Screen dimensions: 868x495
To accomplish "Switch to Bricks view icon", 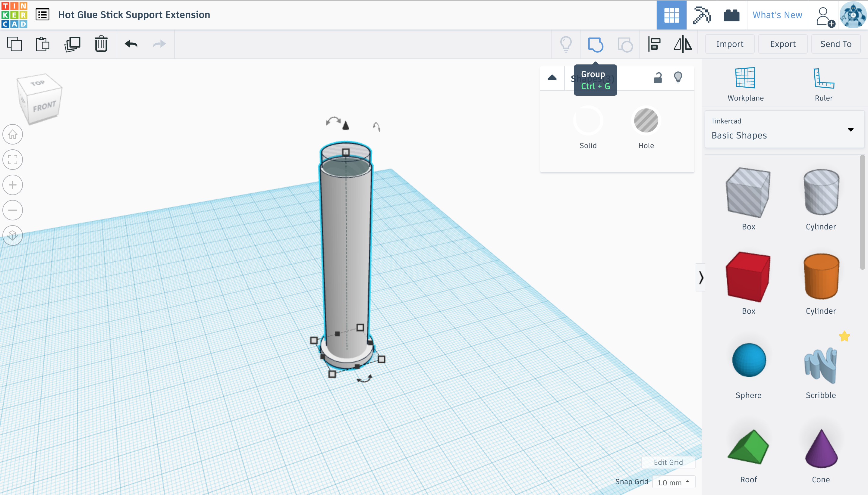I will click(731, 15).
